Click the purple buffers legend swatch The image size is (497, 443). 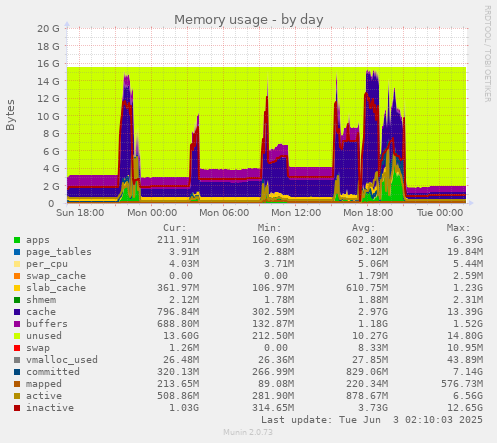pos(17,324)
